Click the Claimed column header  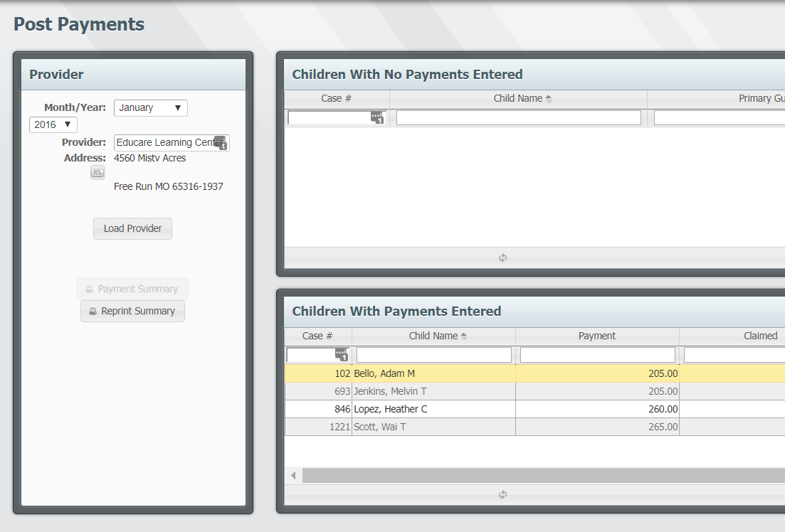732,336
